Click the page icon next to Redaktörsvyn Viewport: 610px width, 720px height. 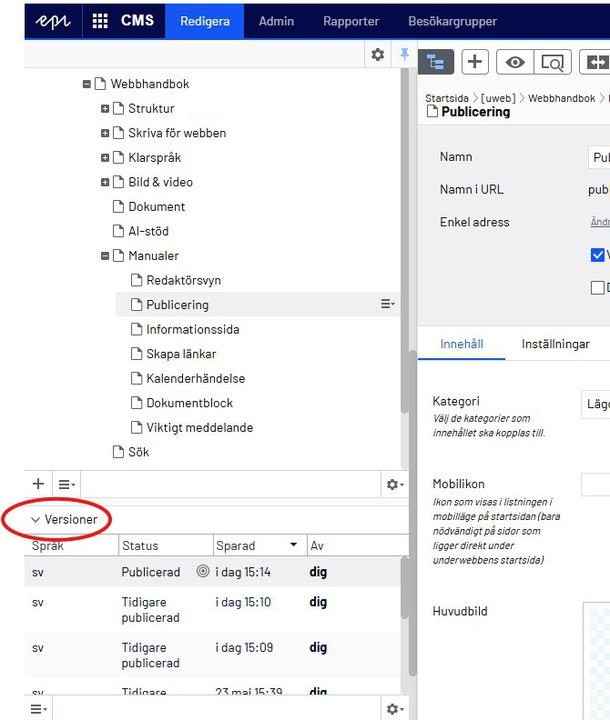136,280
